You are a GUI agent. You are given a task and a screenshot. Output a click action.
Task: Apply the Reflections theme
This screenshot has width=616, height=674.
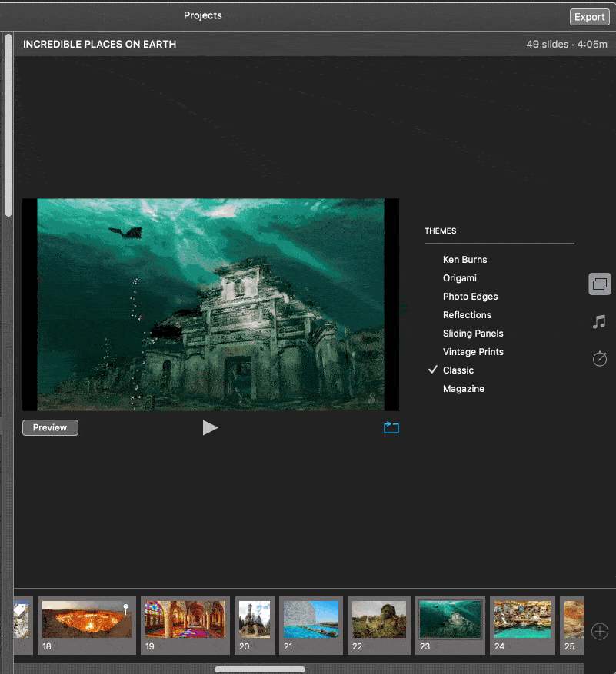(467, 315)
